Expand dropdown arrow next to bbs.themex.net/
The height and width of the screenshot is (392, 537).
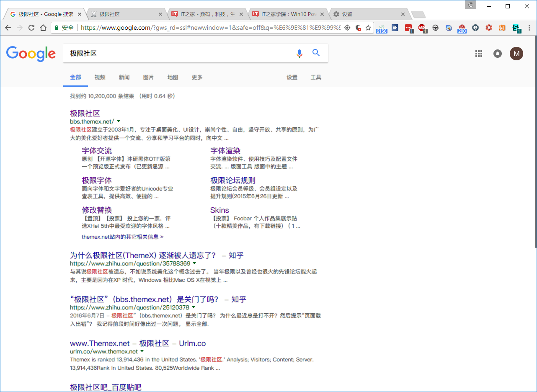(119, 121)
